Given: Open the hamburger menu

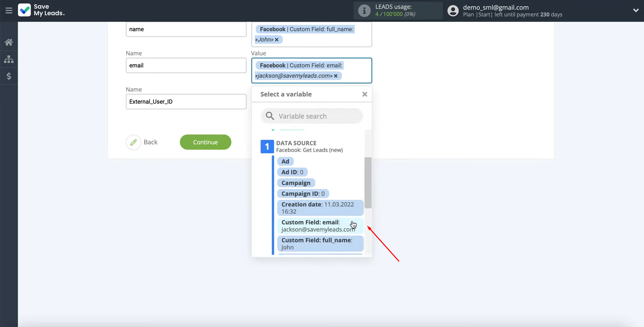Looking at the screenshot, I should pyautogui.click(x=9, y=10).
